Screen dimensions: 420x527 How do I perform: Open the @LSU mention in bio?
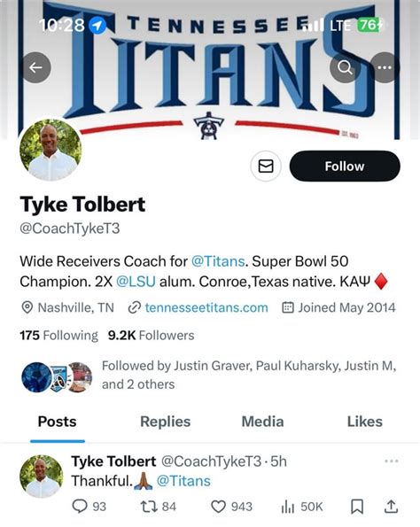pyautogui.click(x=136, y=282)
